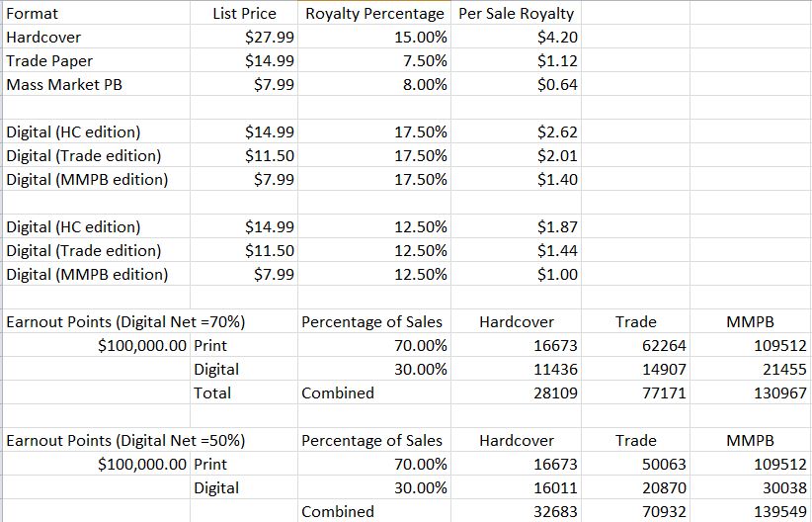
Task: Select the 28109 combined Hardcover cell
Action: (x=517, y=392)
